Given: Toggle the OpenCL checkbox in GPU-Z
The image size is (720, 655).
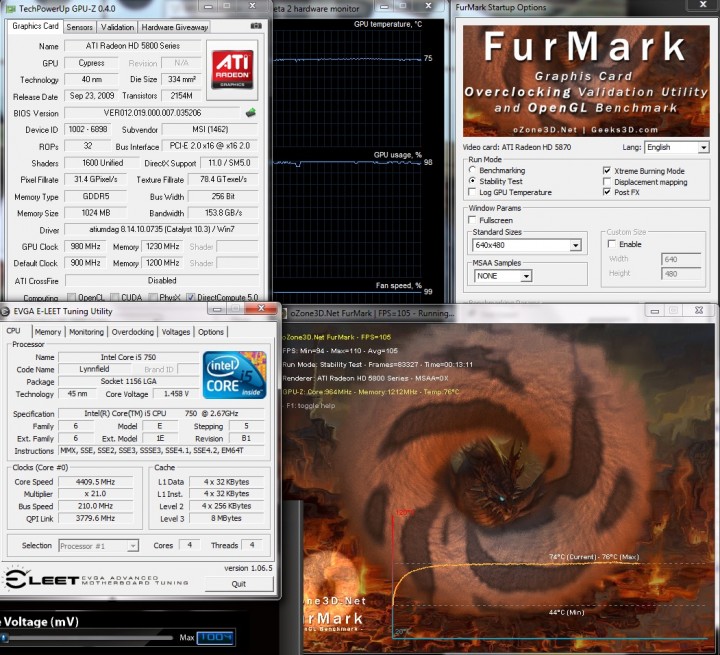Looking at the screenshot, I should (x=72, y=297).
